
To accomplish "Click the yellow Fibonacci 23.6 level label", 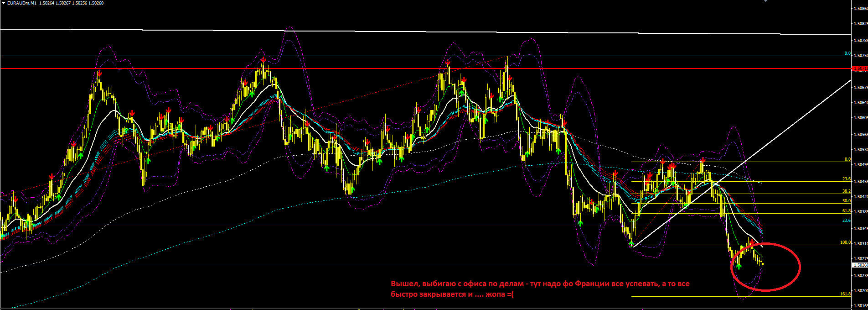I will (x=846, y=179).
